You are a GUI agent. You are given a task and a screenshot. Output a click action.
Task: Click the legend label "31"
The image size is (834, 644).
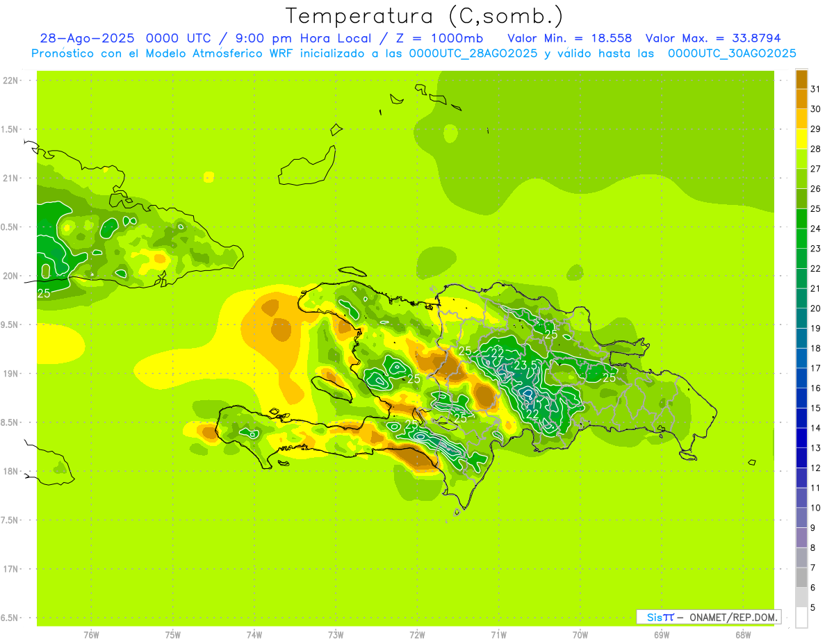point(816,89)
